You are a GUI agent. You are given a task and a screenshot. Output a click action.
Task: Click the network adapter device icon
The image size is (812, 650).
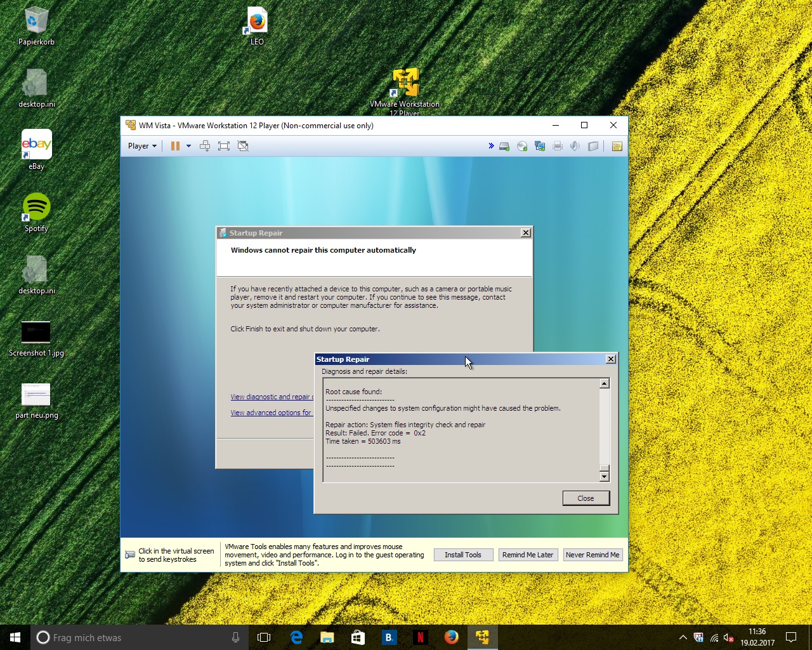[540, 146]
